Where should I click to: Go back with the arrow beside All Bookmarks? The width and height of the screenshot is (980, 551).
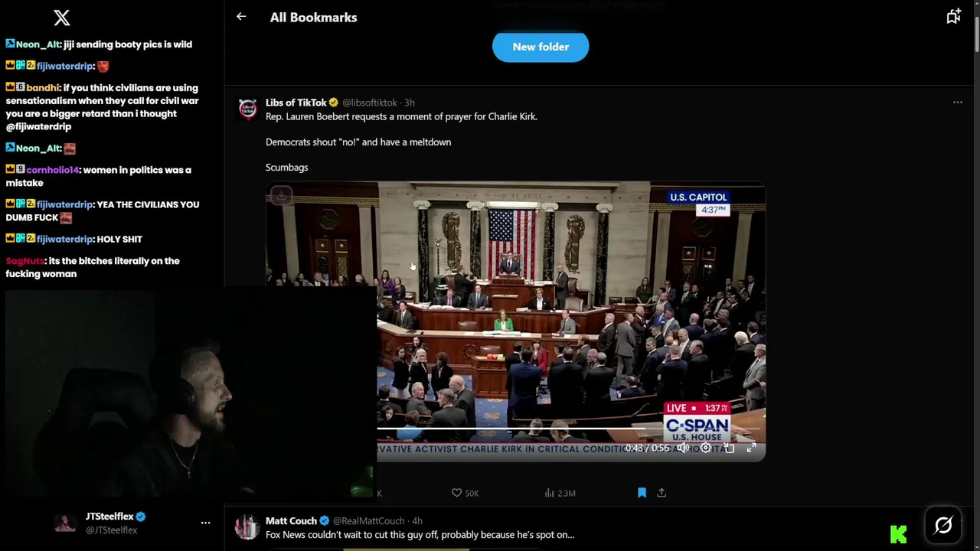point(241,16)
